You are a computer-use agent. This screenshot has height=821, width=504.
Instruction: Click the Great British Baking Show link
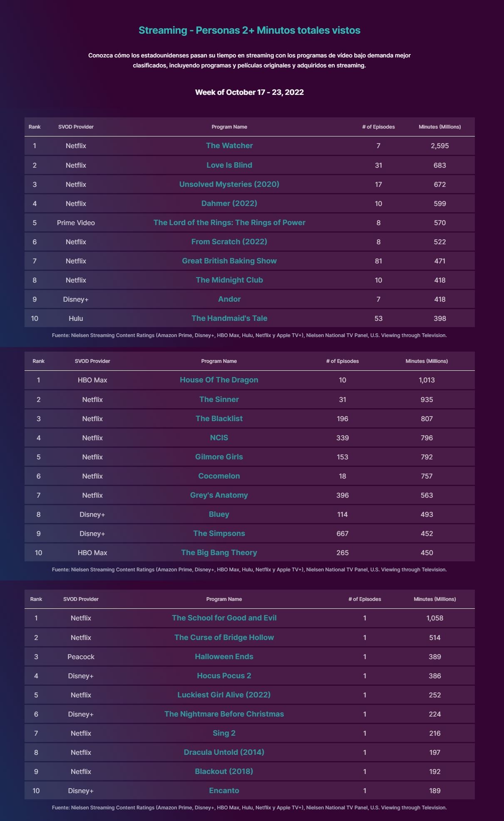click(x=229, y=261)
